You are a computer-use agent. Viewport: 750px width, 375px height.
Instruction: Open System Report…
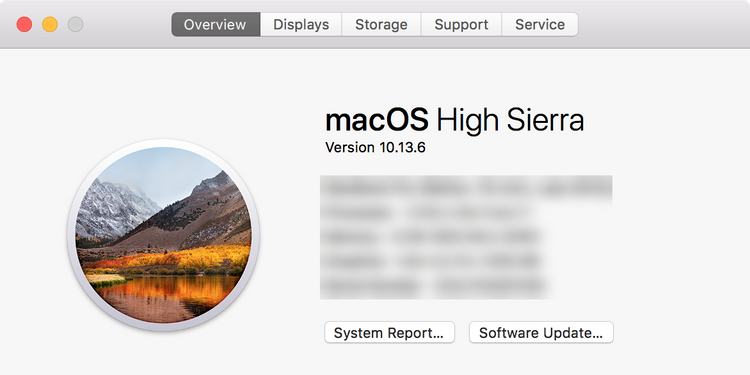click(x=389, y=332)
